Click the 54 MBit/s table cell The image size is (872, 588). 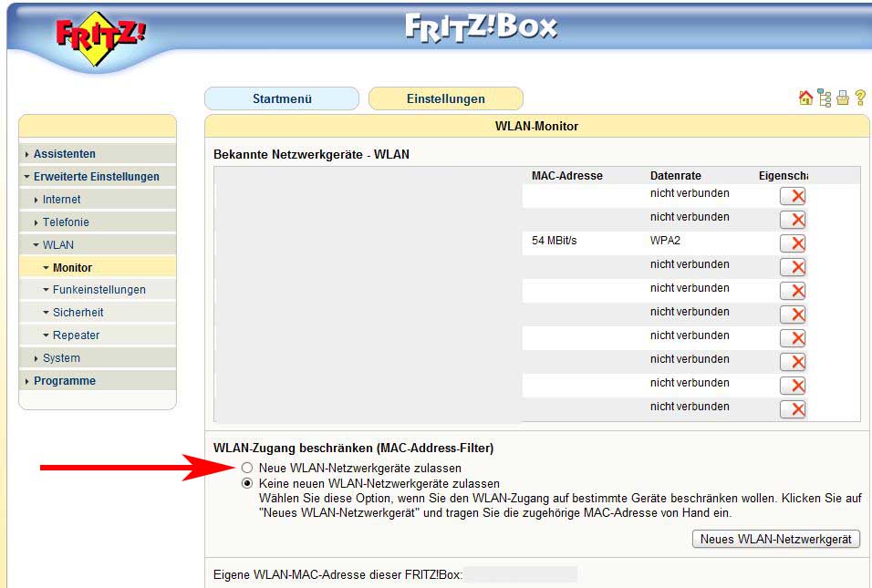tap(554, 241)
